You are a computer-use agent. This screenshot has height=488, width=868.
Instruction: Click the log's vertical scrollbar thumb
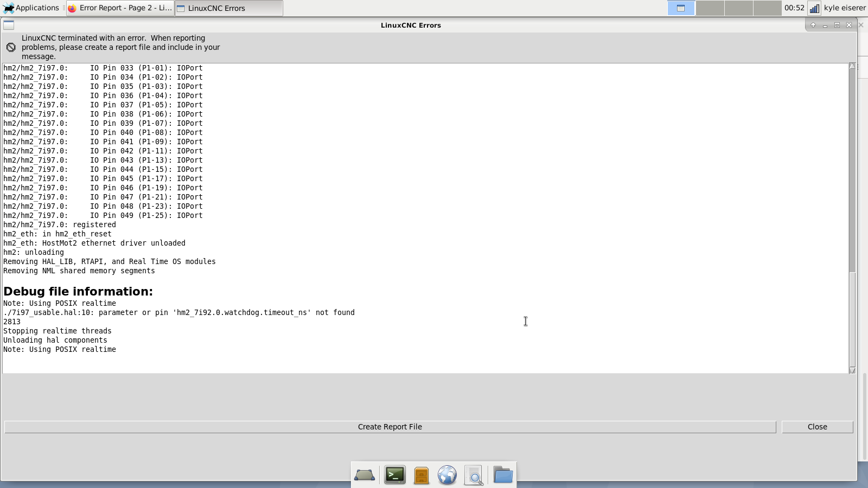pos(852,319)
